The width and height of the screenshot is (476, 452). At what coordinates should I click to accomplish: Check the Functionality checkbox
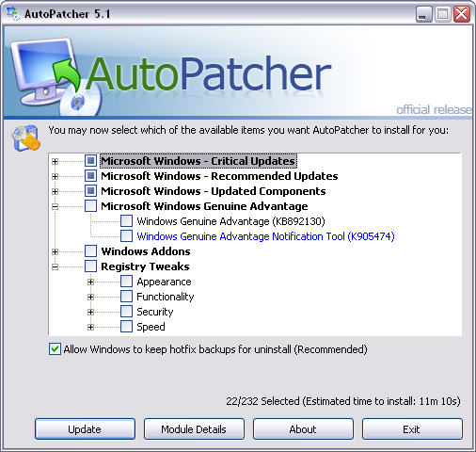point(126,297)
